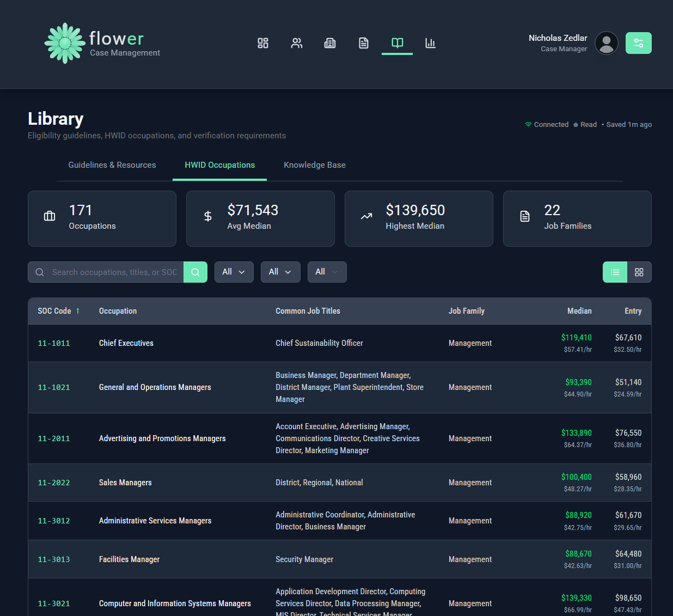Open the dashboard grid icon in navigation
Viewport: 673px width, 616px height.
point(263,43)
